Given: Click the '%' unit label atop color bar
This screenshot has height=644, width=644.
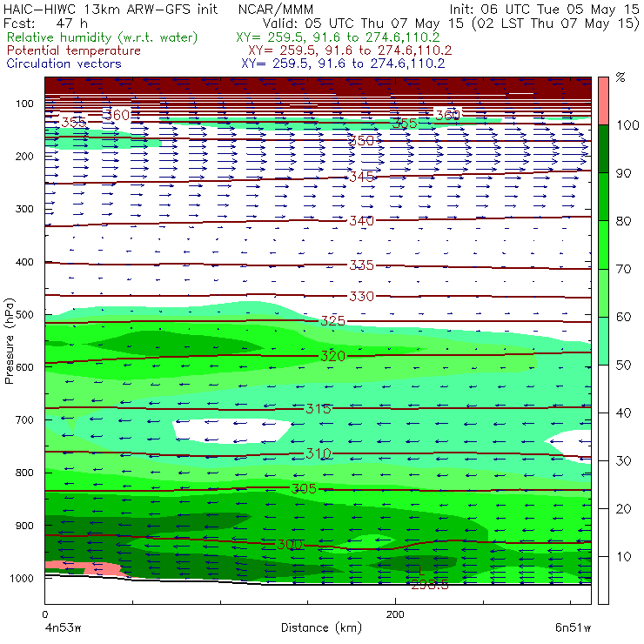Looking at the screenshot, I should pyautogui.click(x=621, y=77).
